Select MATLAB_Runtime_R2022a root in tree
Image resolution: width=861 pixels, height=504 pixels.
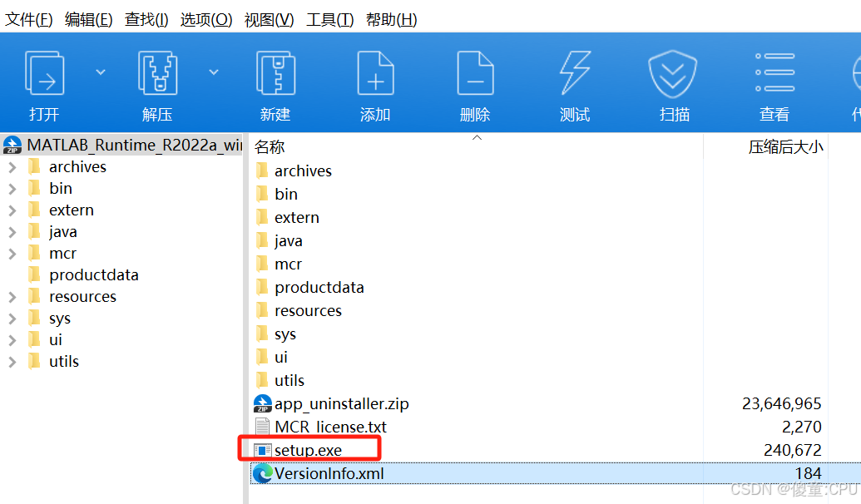pos(122,145)
